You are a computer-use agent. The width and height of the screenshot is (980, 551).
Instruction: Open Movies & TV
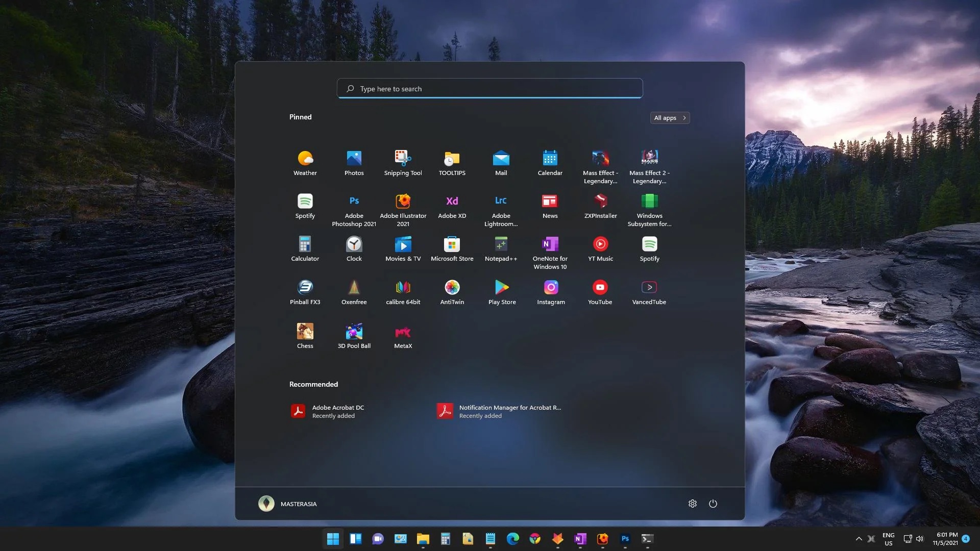tap(403, 249)
